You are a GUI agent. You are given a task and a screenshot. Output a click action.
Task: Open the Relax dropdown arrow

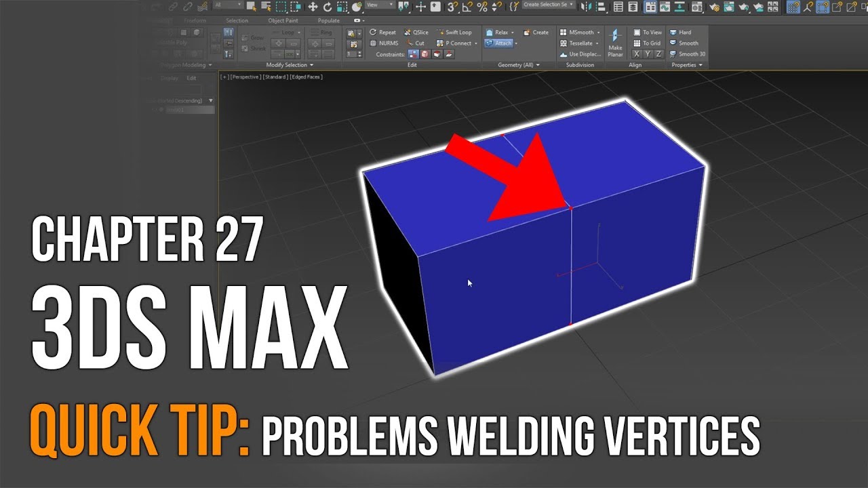click(x=512, y=33)
